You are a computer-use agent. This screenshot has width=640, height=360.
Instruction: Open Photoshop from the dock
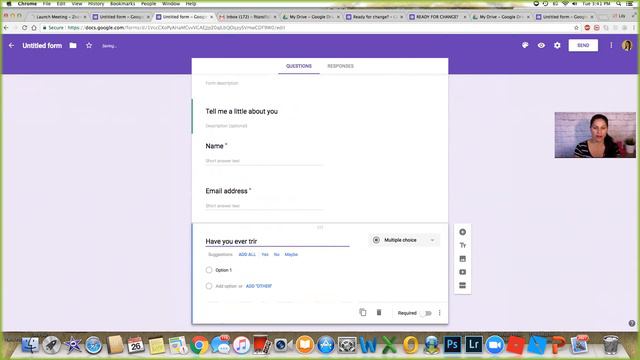click(x=452, y=345)
